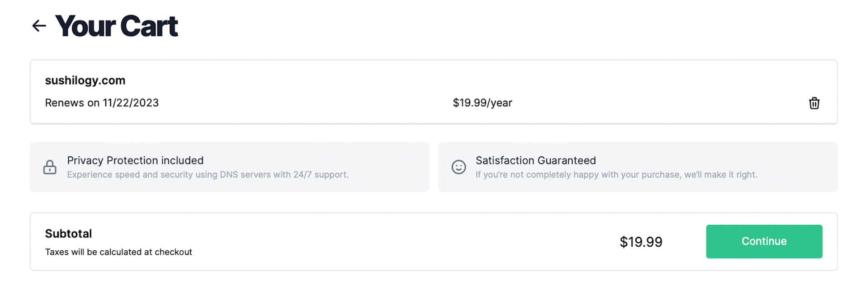Click the Taxes calculated at checkout note
The width and height of the screenshot is (868, 300).
[x=118, y=252]
